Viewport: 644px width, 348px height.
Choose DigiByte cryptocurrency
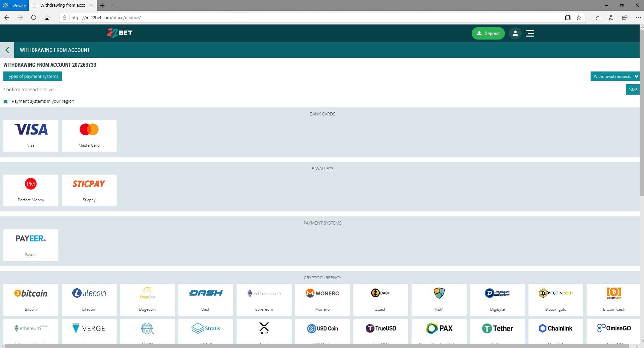click(497, 300)
